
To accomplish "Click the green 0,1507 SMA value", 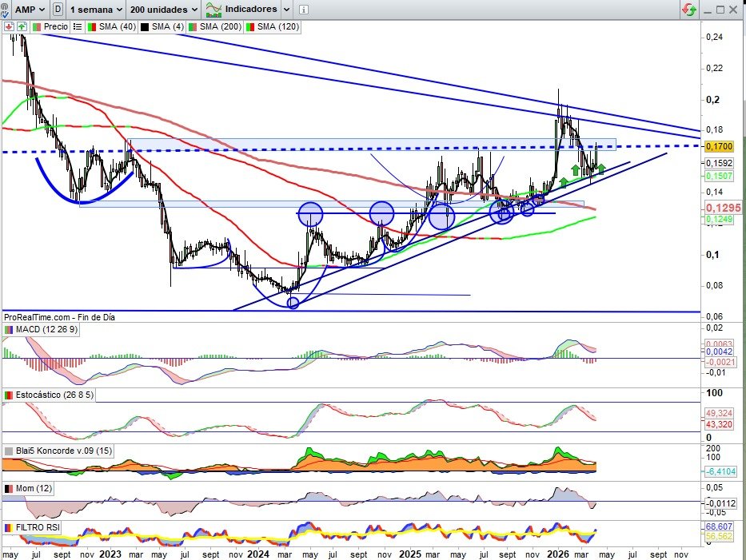I will click(719, 176).
